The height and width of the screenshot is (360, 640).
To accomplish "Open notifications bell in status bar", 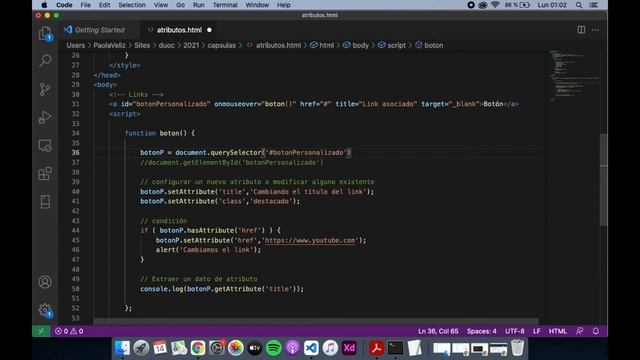I will coord(596,331).
